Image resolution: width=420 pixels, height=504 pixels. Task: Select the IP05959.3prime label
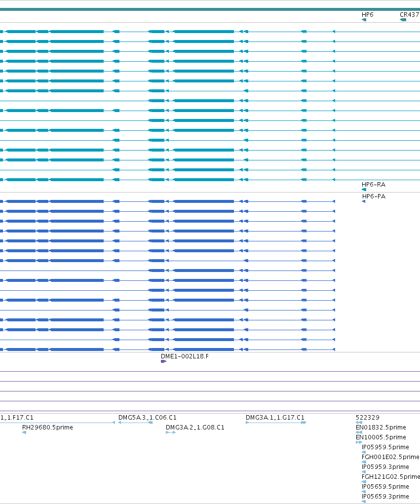385,466
